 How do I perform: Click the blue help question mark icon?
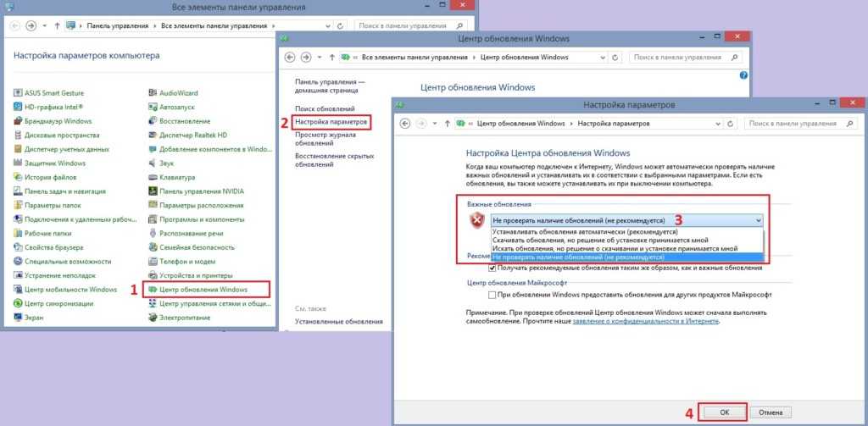point(743,75)
